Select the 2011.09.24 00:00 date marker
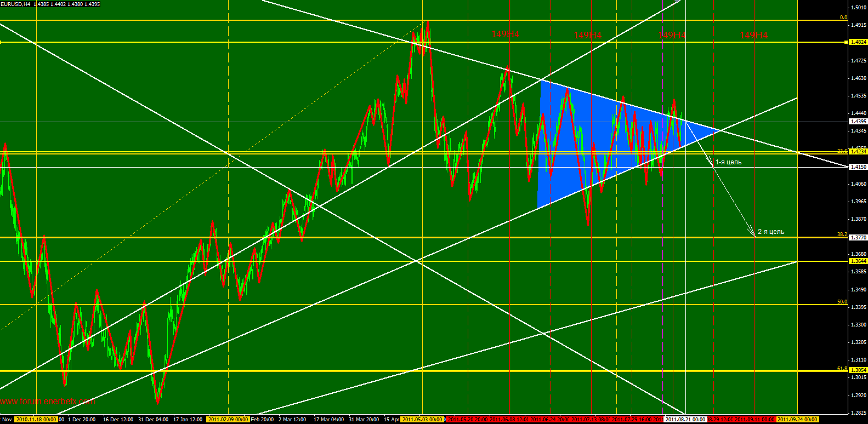 [797, 420]
